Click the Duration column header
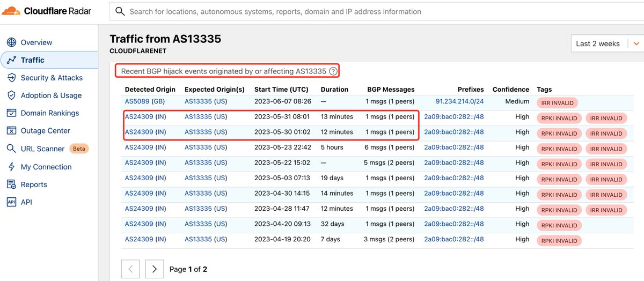644x281 pixels. (x=334, y=90)
